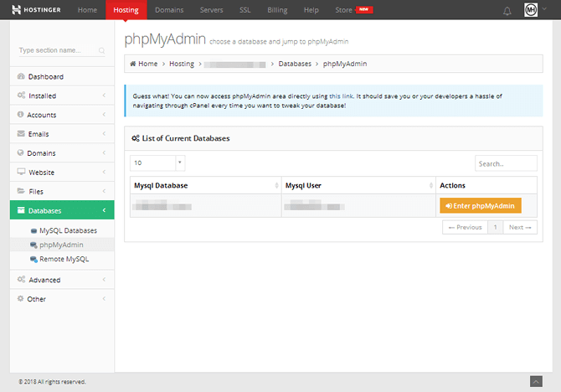Expand the Installed section chevron

click(x=104, y=95)
